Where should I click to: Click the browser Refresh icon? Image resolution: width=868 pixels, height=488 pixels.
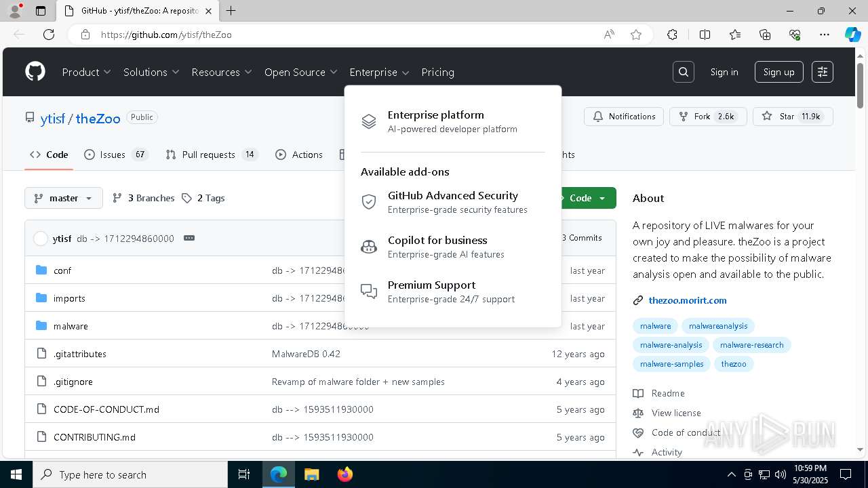click(x=49, y=35)
